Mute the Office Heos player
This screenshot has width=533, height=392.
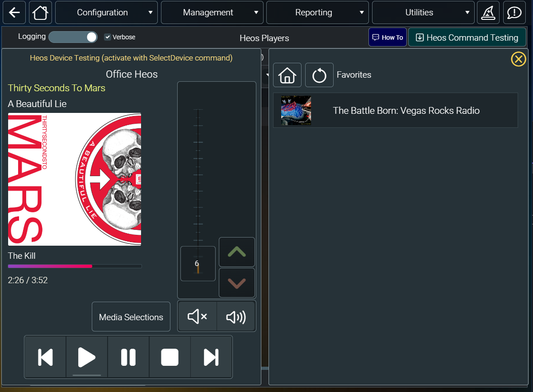(x=198, y=317)
